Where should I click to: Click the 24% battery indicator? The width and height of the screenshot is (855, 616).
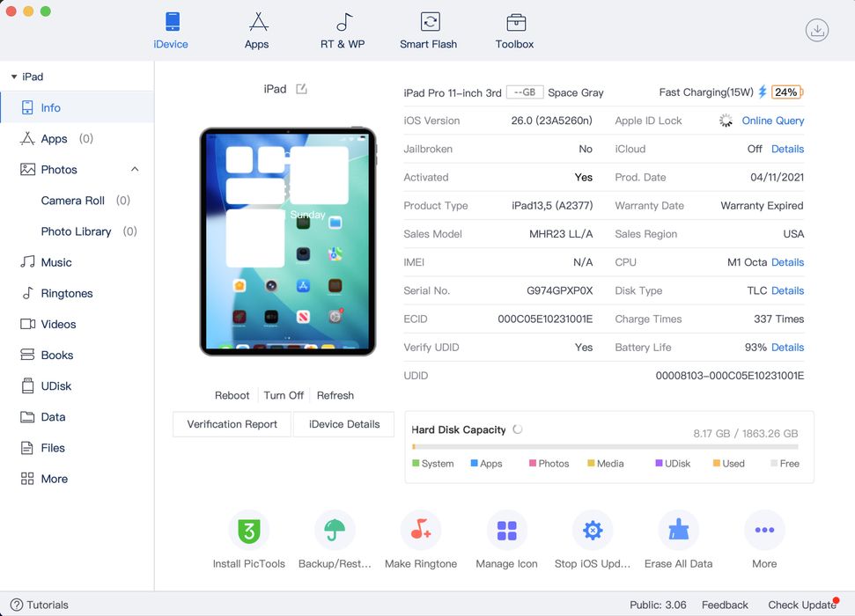(786, 92)
